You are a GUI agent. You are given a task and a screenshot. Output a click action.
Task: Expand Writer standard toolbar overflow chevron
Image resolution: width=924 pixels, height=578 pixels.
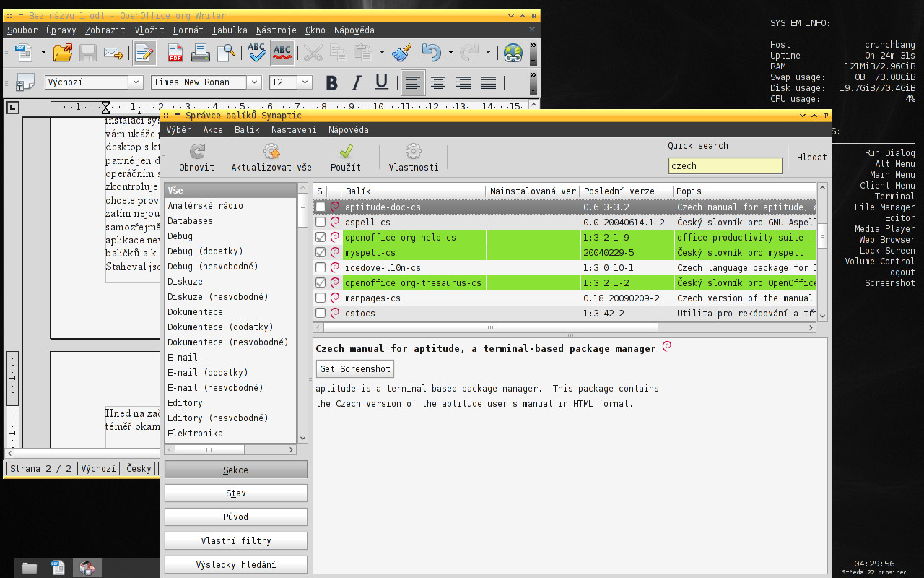[x=533, y=46]
